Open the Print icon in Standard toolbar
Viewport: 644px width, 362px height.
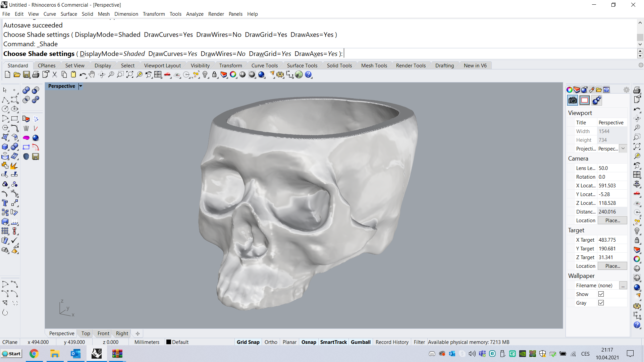[36, 75]
